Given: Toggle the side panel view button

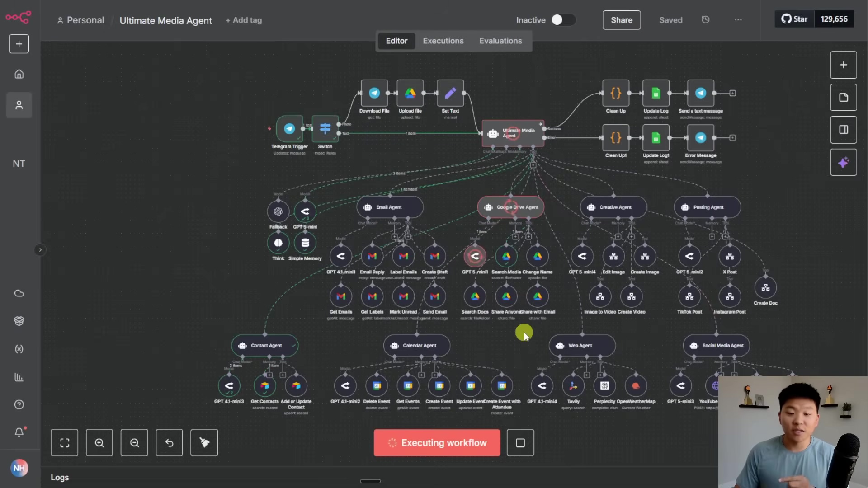Looking at the screenshot, I should [843, 130].
